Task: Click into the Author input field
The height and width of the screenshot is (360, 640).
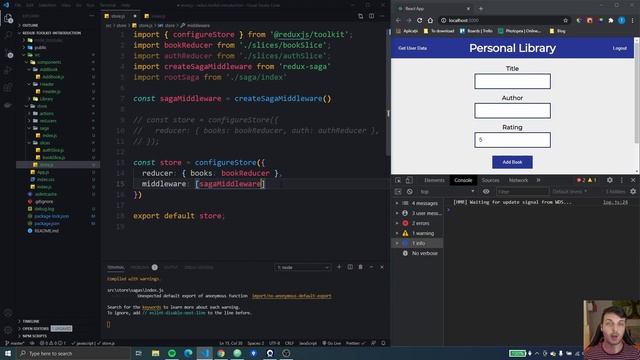Action: coord(512,111)
